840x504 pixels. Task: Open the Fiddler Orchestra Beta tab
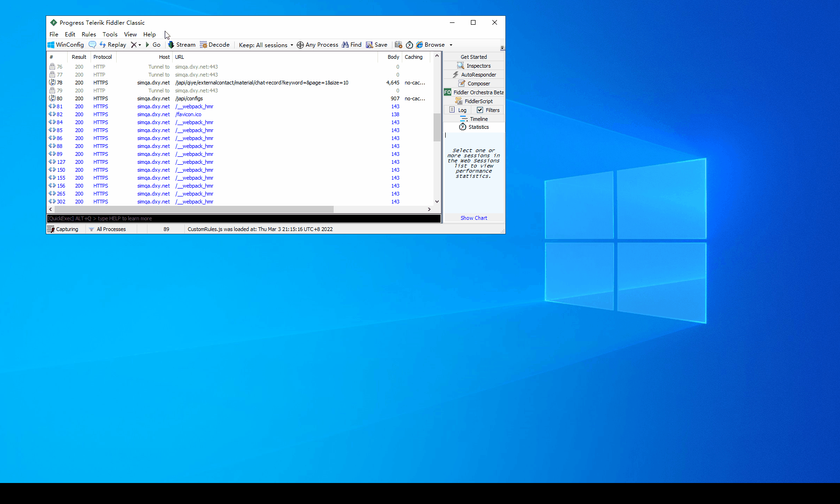pos(474,92)
